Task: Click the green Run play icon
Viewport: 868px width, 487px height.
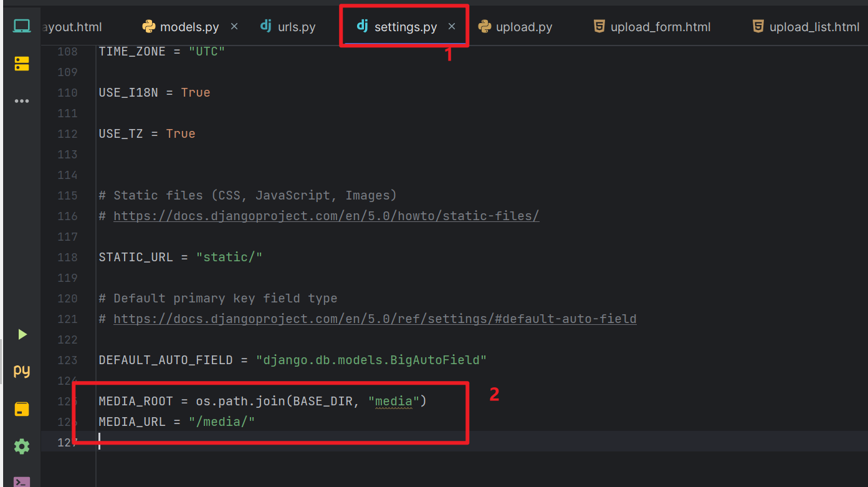Action: [22, 335]
